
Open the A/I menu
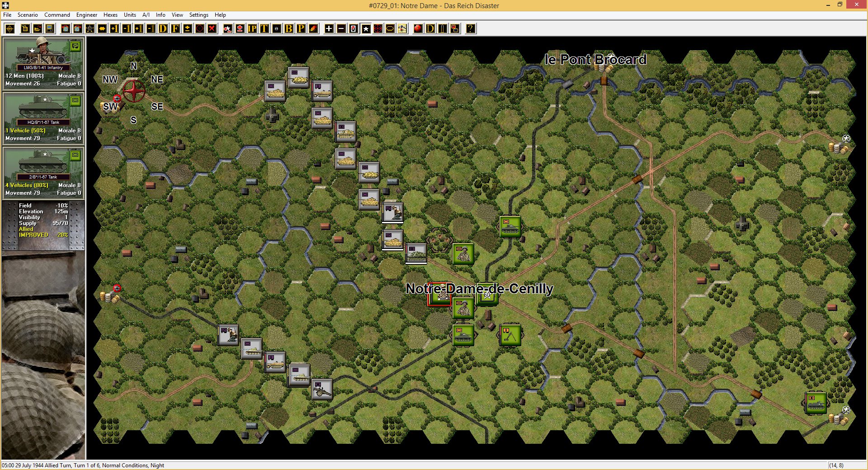[x=146, y=15]
